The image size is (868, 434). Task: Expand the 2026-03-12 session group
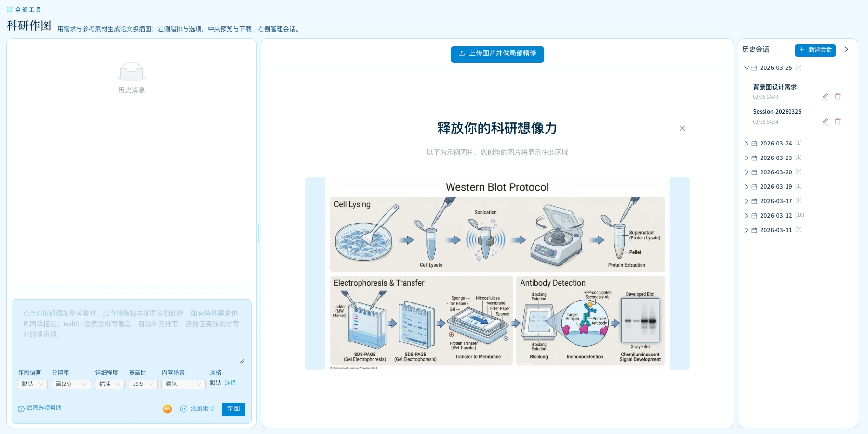(x=746, y=215)
